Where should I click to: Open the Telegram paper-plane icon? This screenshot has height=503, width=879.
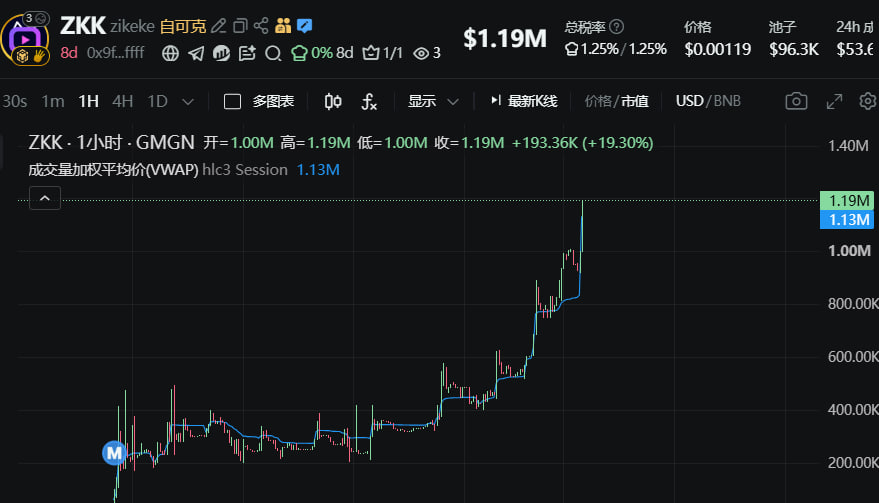point(196,53)
